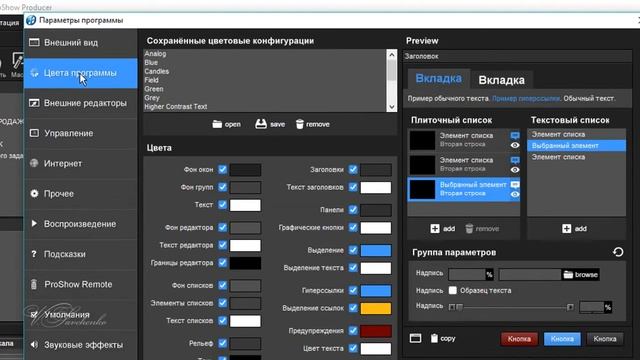Open Прочее settings section

point(81,194)
